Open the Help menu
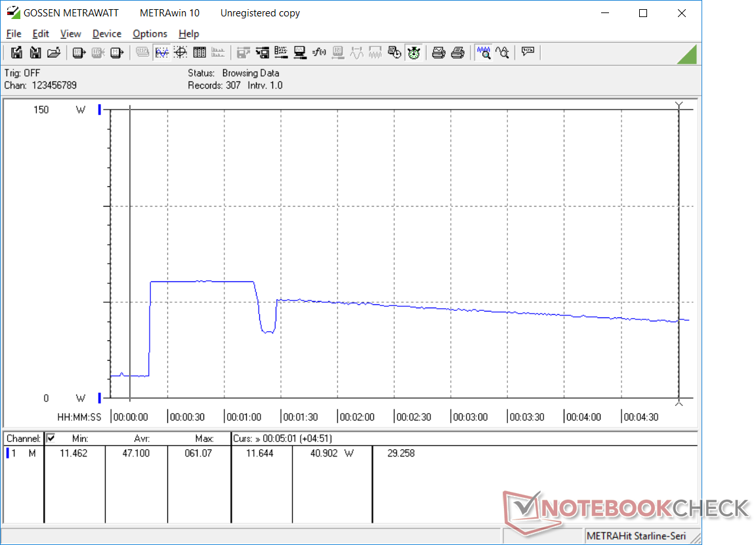 (188, 33)
